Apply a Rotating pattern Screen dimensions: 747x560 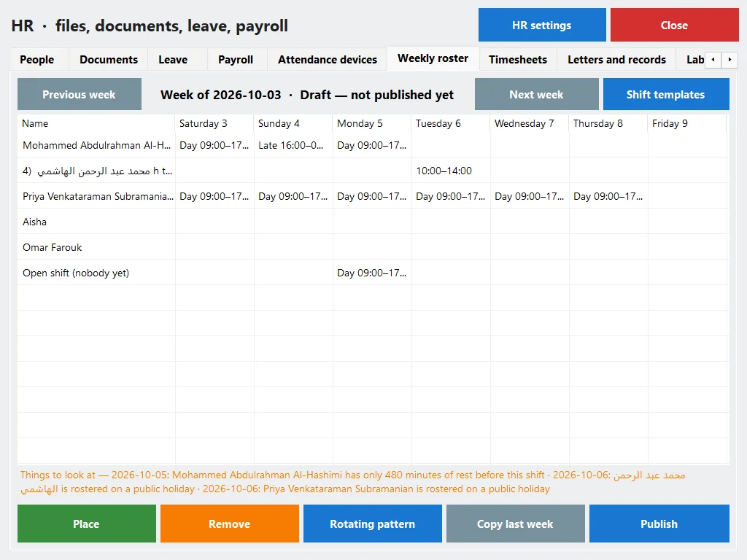373,524
